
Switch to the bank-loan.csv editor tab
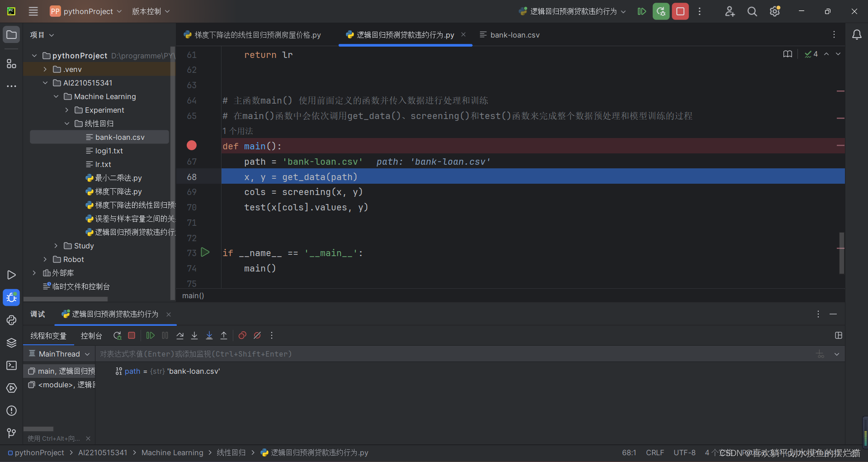(509, 35)
